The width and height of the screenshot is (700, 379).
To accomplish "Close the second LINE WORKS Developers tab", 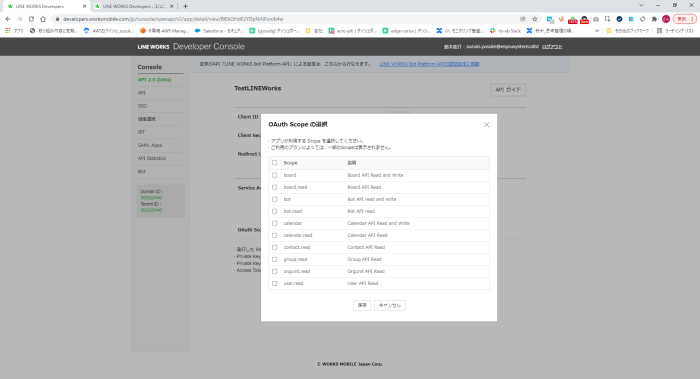I will coord(171,6).
